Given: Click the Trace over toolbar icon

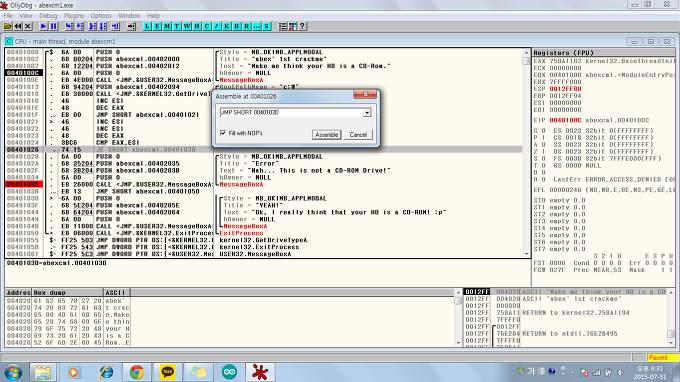Looking at the screenshot, I should [102, 26].
